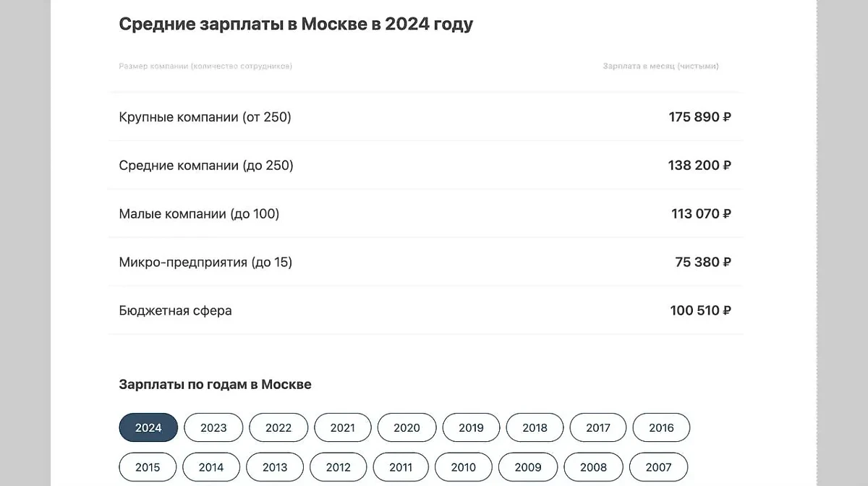Select year 2007
Image resolution: width=868 pixels, height=486 pixels.
point(658,467)
